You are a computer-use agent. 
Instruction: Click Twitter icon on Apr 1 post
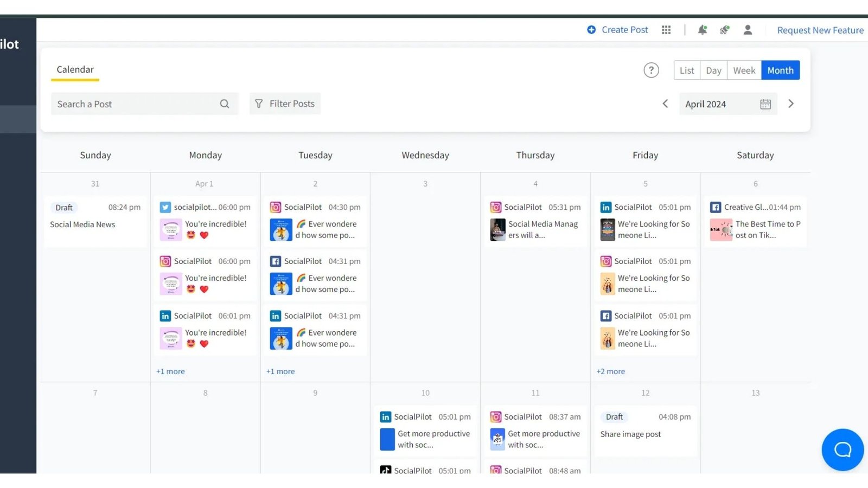point(165,207)
